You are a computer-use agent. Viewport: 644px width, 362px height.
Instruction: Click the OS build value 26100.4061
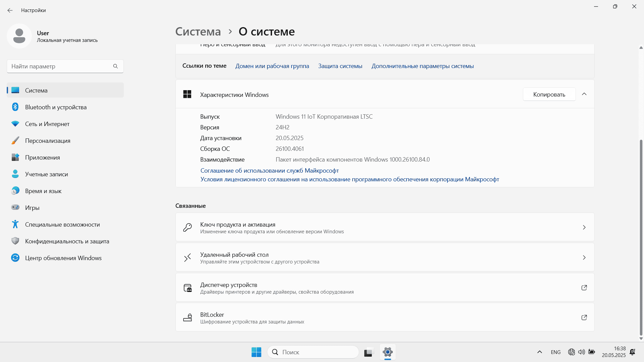pyautogui.click(x=290, y=149)
